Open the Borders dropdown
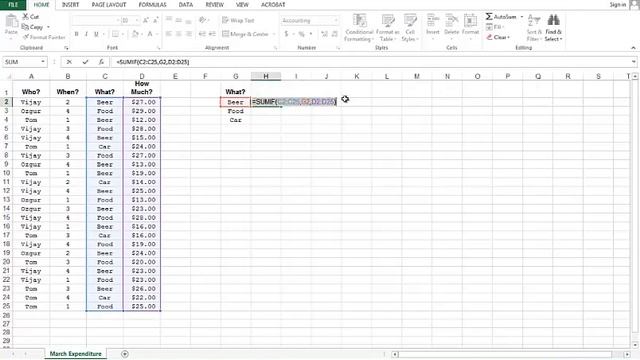Image resolution: width=640 pixels, height=360 pixels. (x=122, y=34)
